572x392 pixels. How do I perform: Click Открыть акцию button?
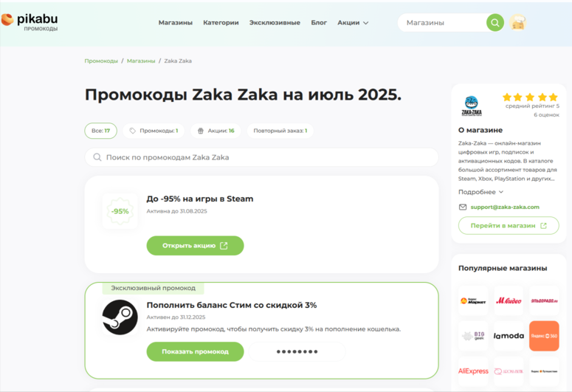click(x=195, y=246)
